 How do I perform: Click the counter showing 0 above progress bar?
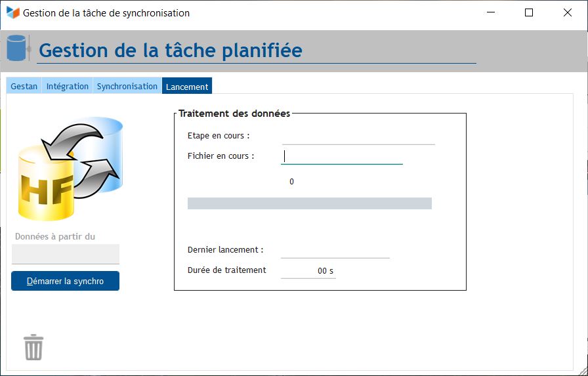coord(291,182)
